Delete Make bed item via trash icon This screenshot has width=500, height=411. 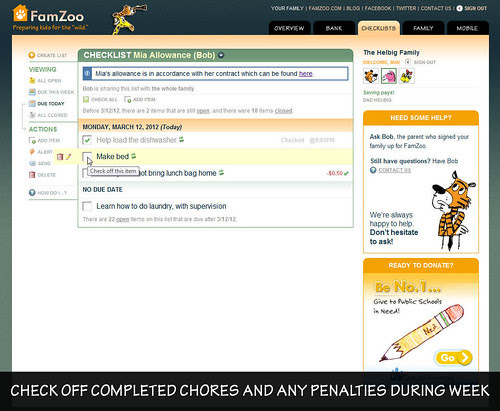pyautogui.click(x=60, y=156)
